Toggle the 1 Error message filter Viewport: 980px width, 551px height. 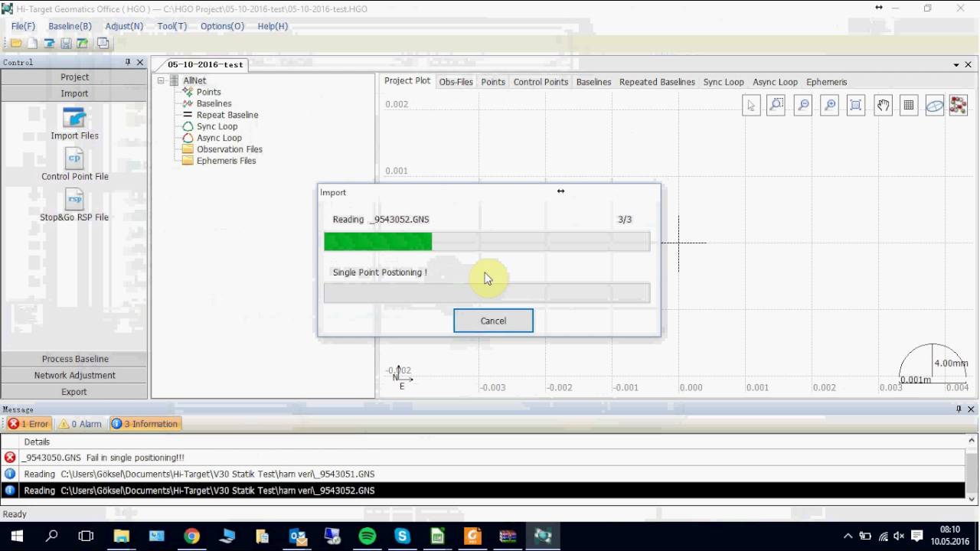[28, 424]
